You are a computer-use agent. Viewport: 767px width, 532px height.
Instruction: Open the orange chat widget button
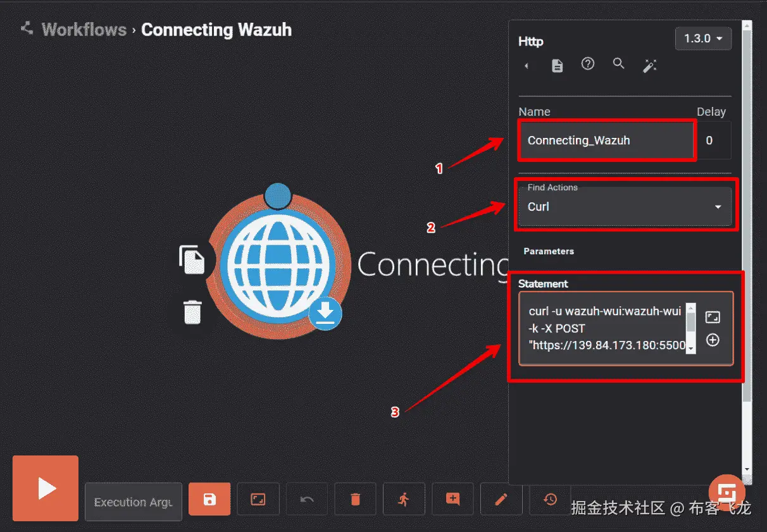(x=727, y=492)
